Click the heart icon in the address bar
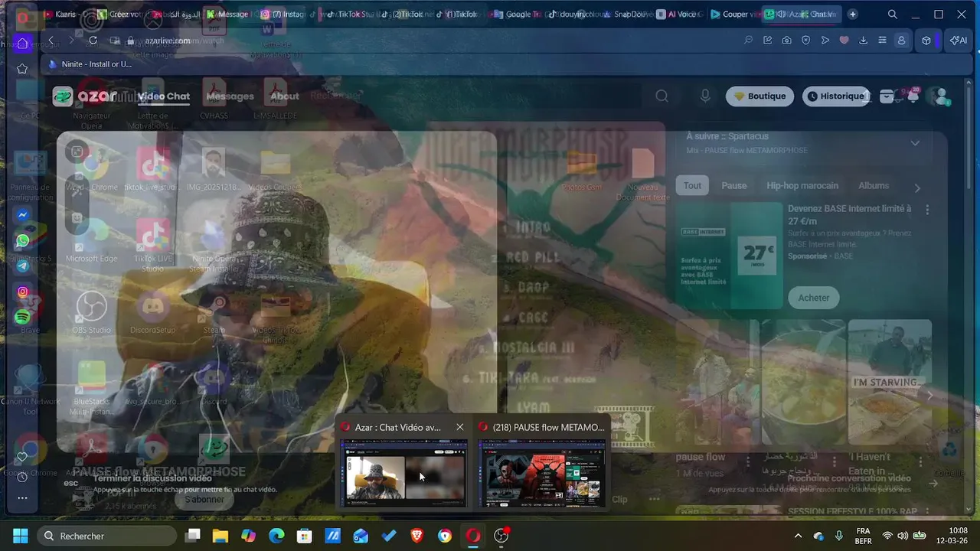Viewport: 980px width, 551px height. 844,41
